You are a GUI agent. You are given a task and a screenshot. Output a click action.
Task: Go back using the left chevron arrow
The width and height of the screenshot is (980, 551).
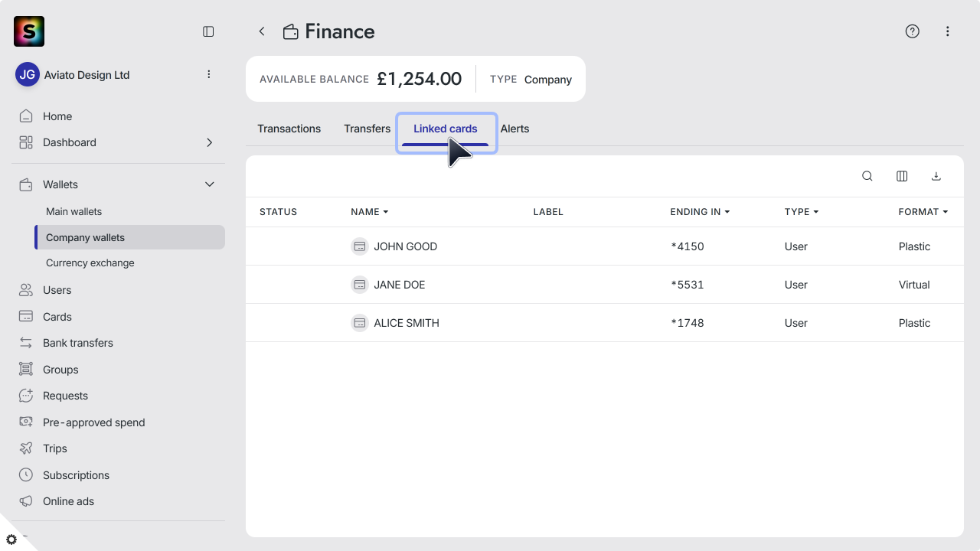[x=262, y=31]
